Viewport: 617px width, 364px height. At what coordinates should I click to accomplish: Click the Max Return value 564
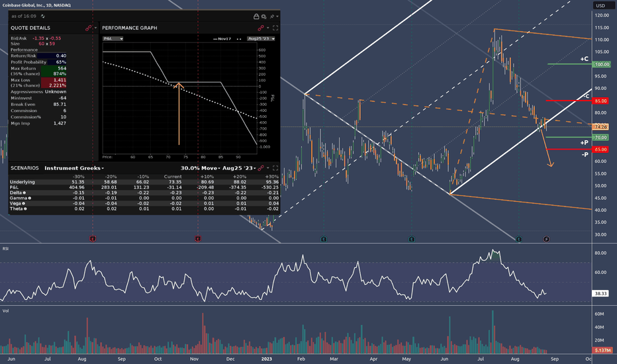point(62,68)
